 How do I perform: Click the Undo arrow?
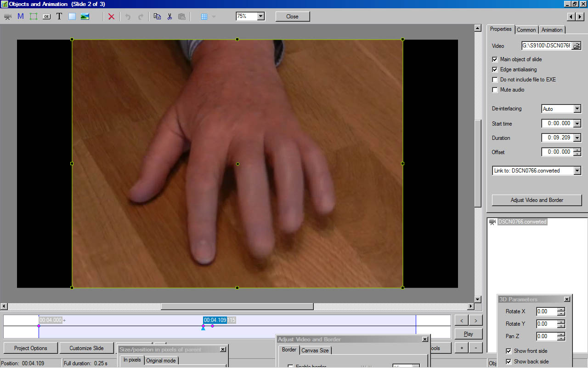point(128,17)
